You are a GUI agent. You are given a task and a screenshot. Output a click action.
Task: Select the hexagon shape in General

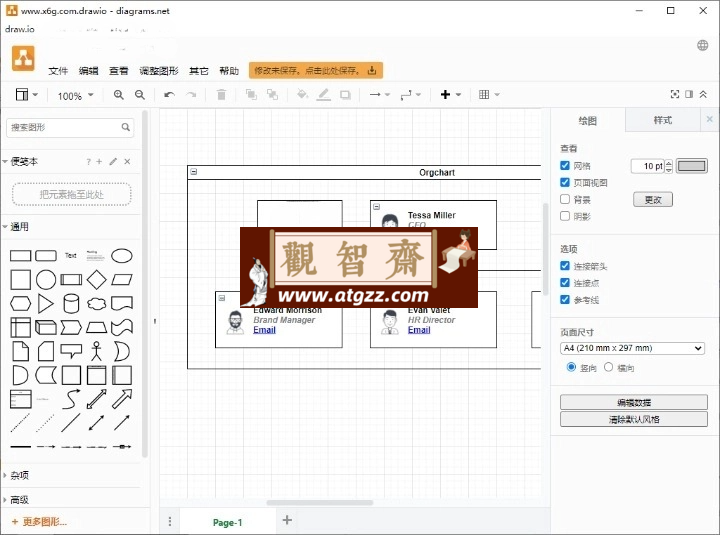click(21, 303)
